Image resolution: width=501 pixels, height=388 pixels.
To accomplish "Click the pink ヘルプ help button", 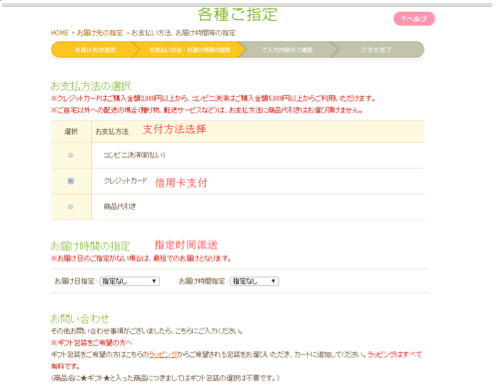I will tap(414, 19).
